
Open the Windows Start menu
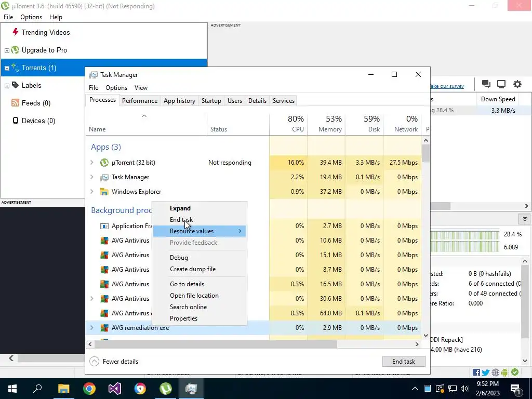tap(12, 389)
